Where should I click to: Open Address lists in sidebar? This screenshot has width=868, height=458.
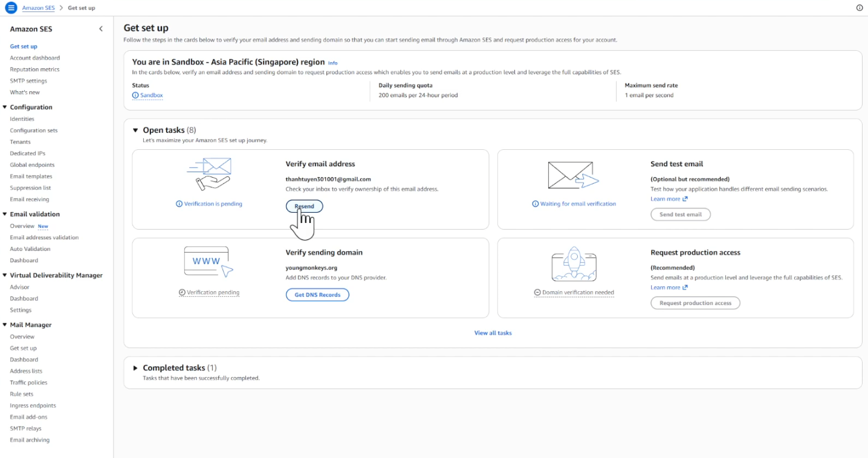[x=26, y=371]
